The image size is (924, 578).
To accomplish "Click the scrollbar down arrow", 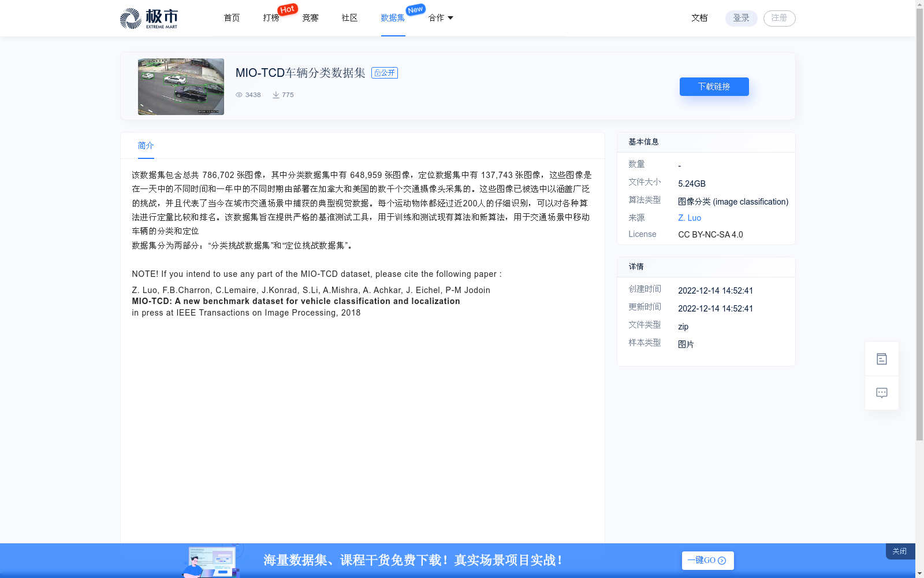I will [x=919, y=573].
